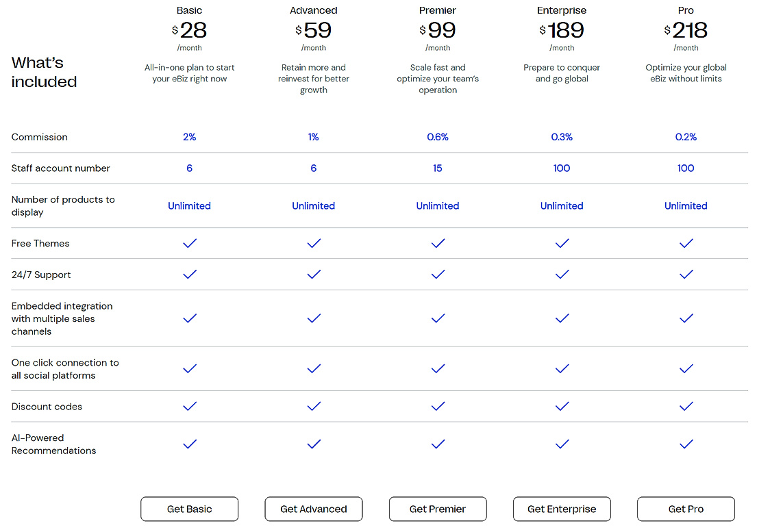Click the Unlimited value under Premier
This screenshot has width=759, height=532.
[438, 205]
